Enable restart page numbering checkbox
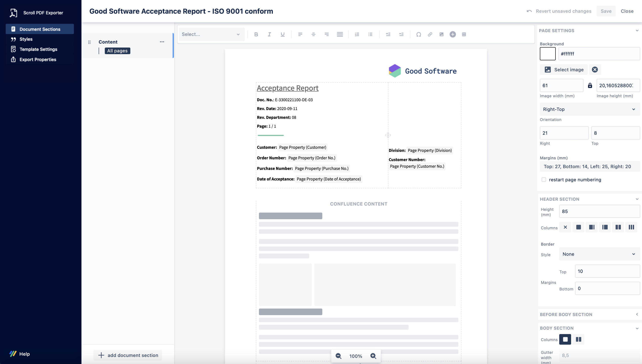The height and width of the screenshot is (364, 642). pos(544,180)
